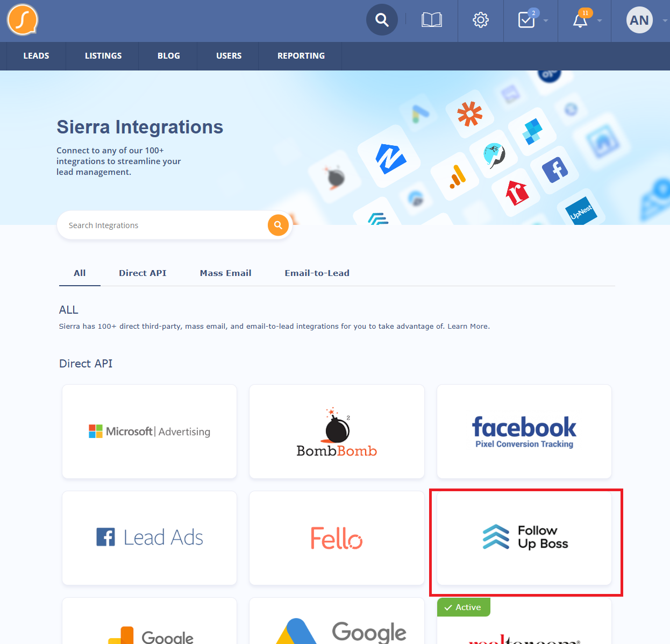Follow the Learn More link
The height and width of the screenshot is (644, 670).
click(x=468, y=326)
